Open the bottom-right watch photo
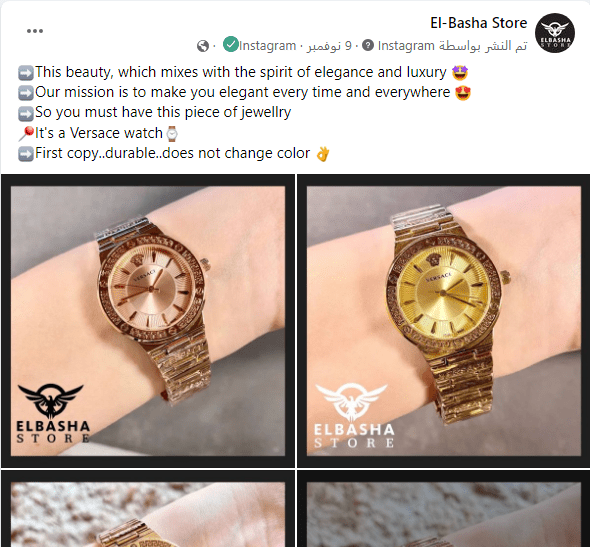 pos(444,509)
